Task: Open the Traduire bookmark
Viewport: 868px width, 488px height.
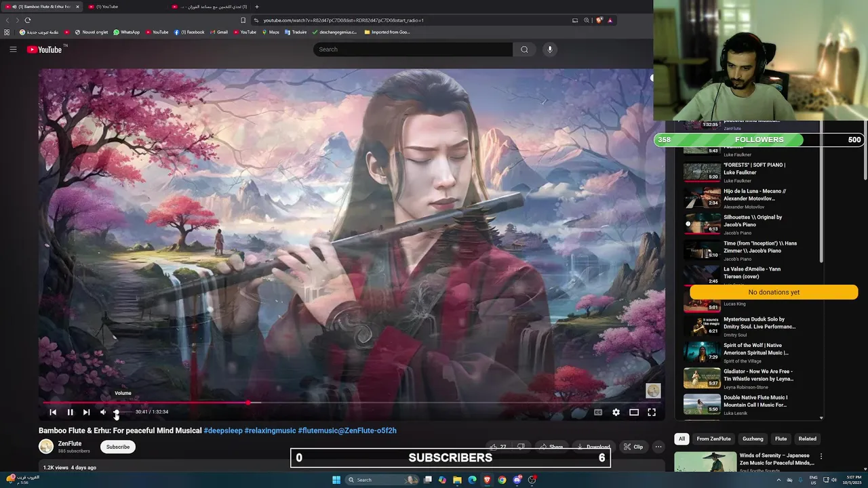Action: coord(296,32)
